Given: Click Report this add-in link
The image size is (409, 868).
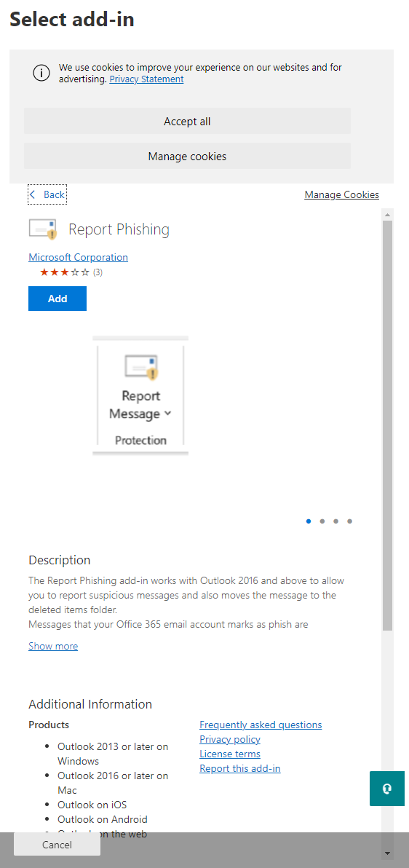Looking at the screenshot, I should [240, 768].
